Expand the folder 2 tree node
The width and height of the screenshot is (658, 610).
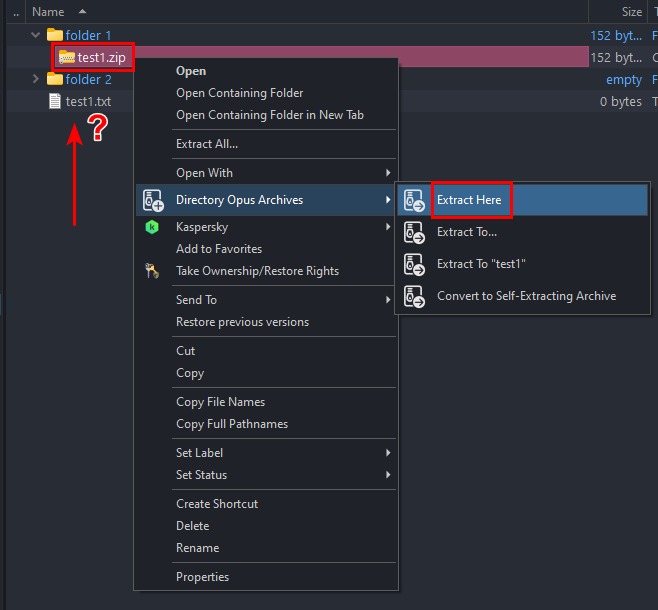click(x=36, y=79)
